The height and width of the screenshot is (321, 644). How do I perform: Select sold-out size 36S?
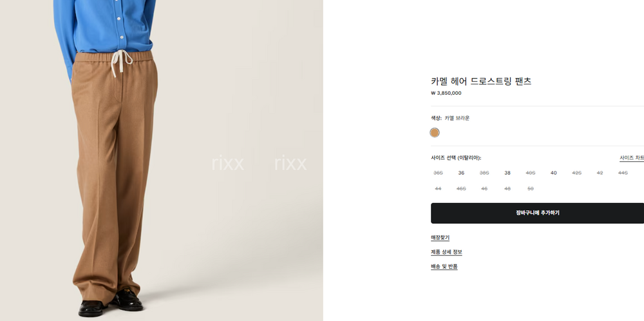tap(438, 173)
